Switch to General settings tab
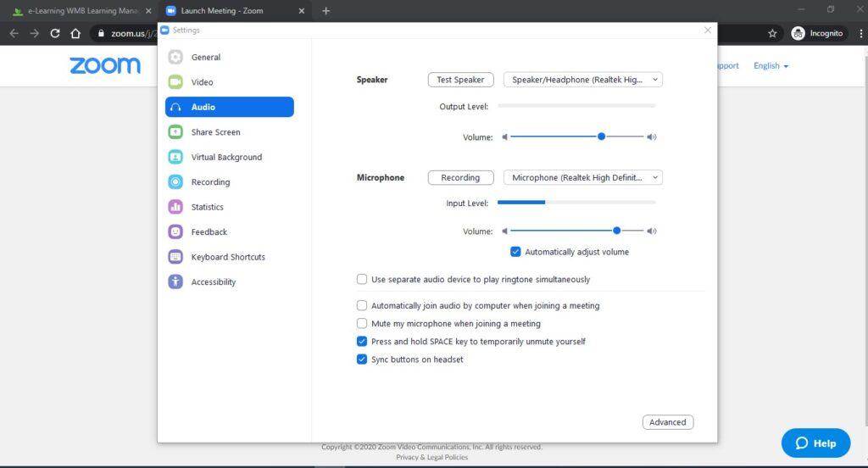The width and height of the screenshot is (868, 468). [x=229, y=57]
